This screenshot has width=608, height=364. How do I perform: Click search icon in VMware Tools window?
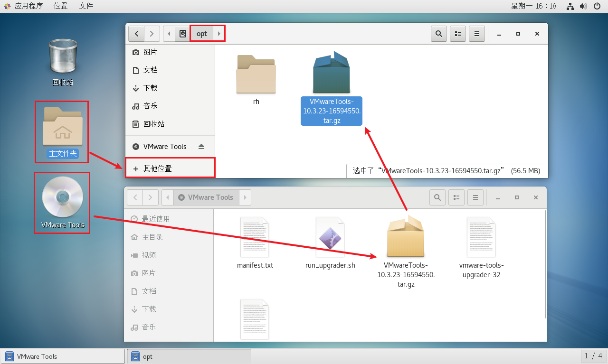pos(437,197)
